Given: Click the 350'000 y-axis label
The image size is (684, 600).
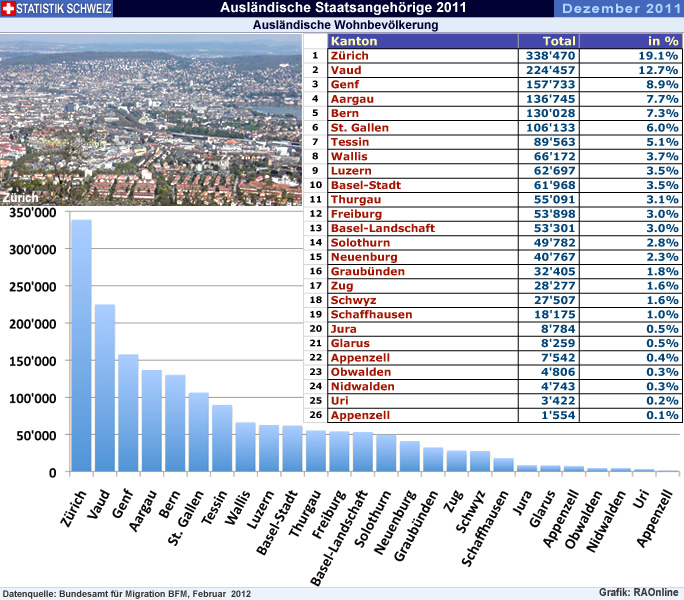Looking at the screenshot, I should pyautogui.click(x=32, y=213).
